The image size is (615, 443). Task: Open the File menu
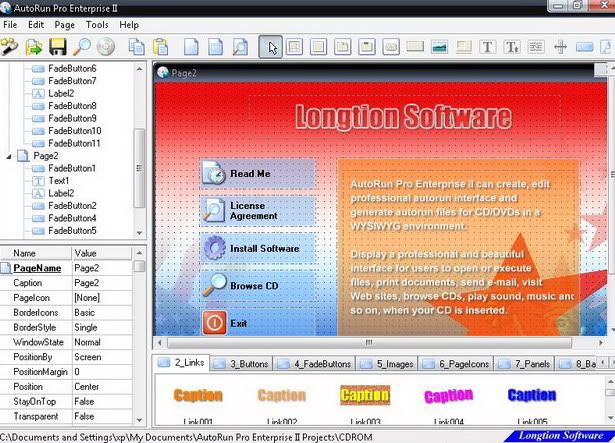click(x=10, y=25)
